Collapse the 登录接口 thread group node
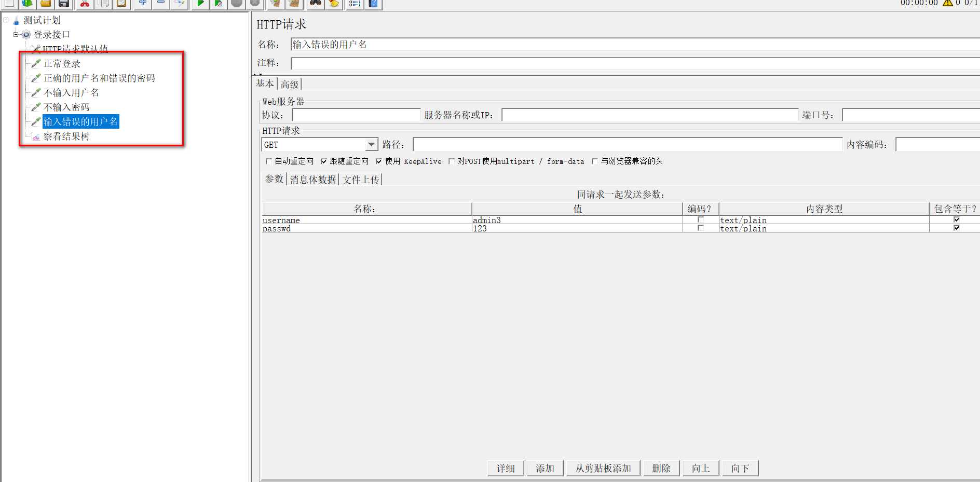980x482 pixels. [16, 35]
